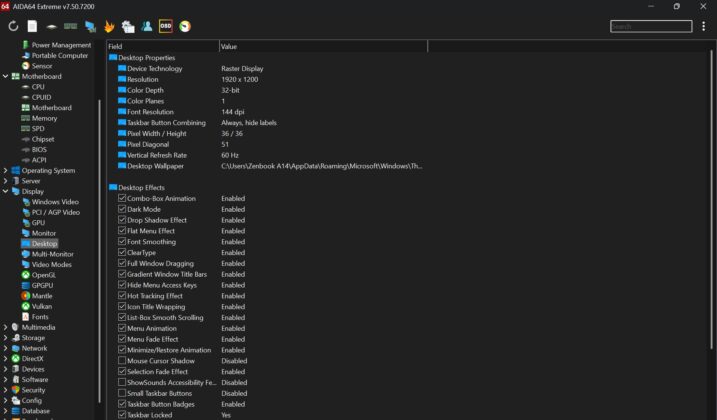Click the OSD panel toolbar icon

(166, 26)
